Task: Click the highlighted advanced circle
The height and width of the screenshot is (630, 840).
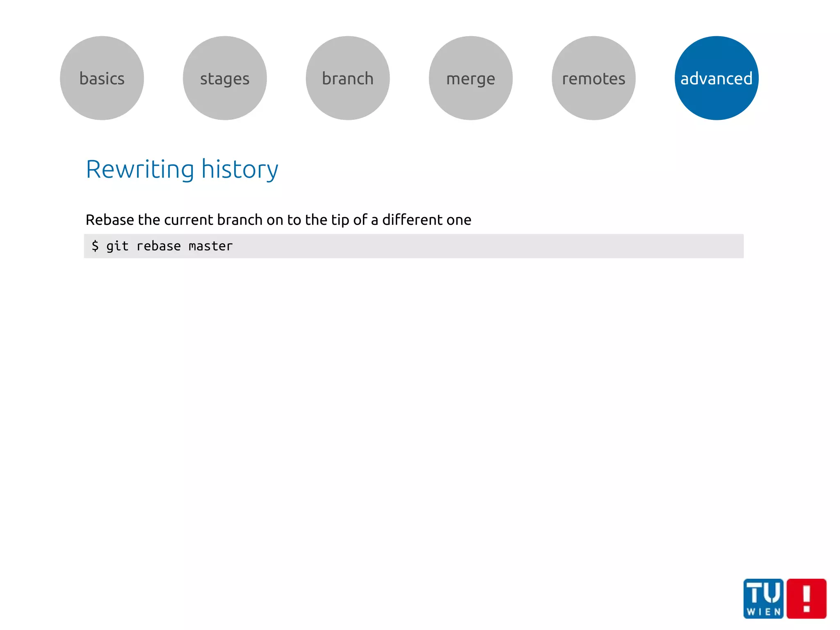Action: tap(717, 78)
